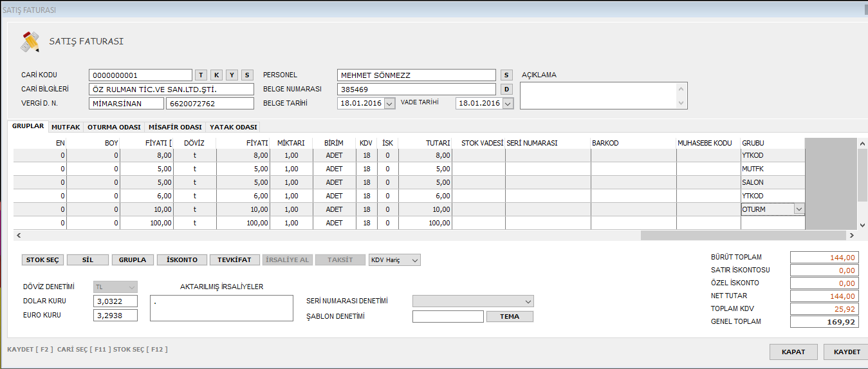Expand the Seri Numarası Denetimi combo box
Image resolution: width=868 pixels, height=369 pixels.
coord(528,301)
